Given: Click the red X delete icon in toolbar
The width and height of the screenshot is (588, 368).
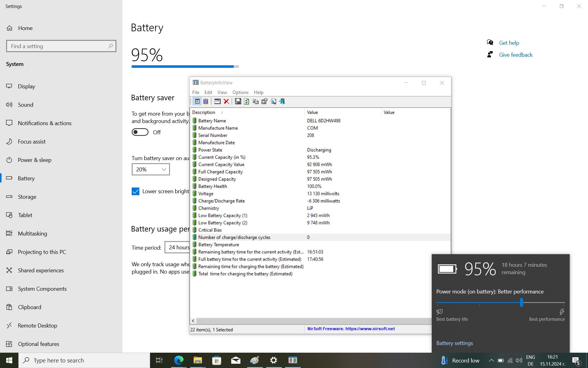Looking at the screenshot, I should (226, 102).
